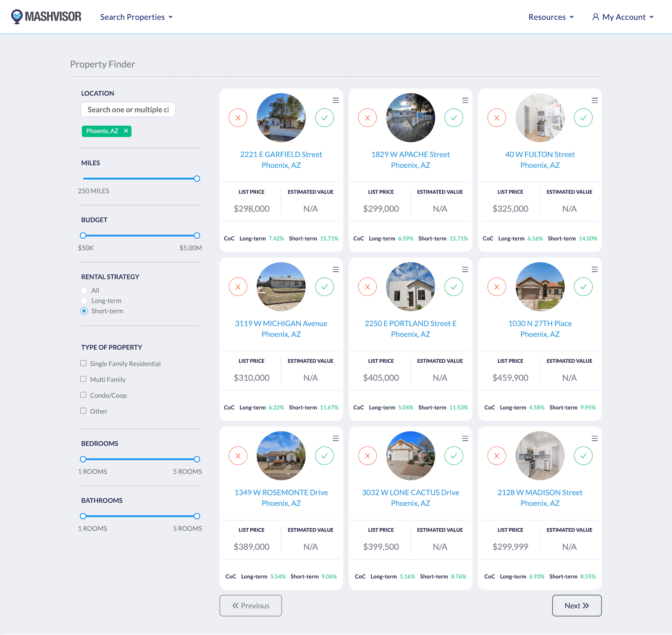Approve the 1030 N 27th Place property
This screenshot has width=672, height=635.
tap(583, 287)
